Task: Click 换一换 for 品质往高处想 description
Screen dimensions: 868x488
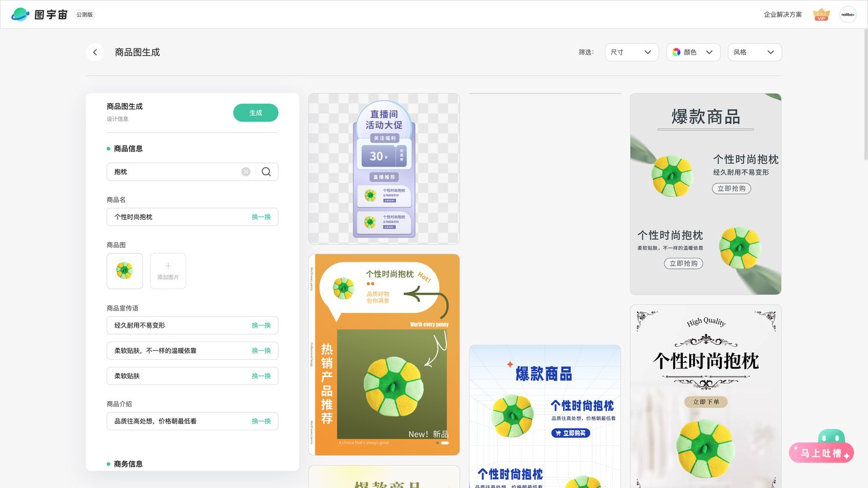Action: (261, 421)
